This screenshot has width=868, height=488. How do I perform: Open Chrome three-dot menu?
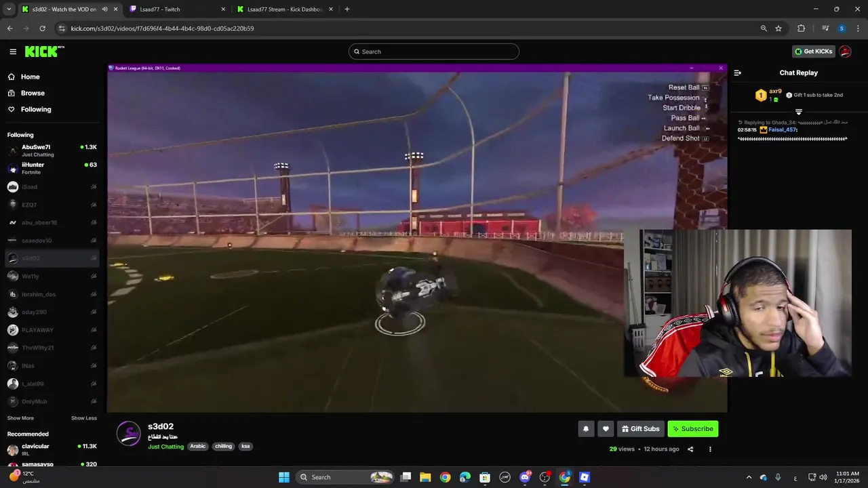[x=857, y=28]
